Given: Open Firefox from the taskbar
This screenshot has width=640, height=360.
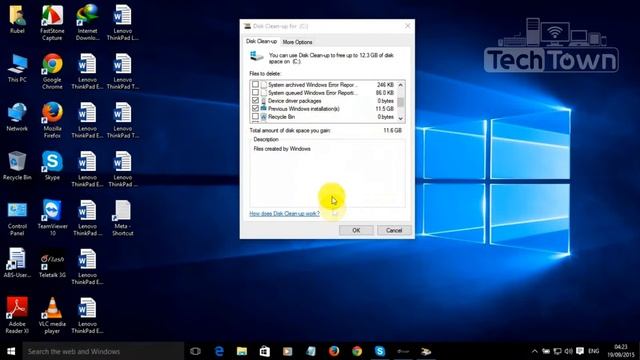Looking at the screenshot, I should click(x=334, y=351).
